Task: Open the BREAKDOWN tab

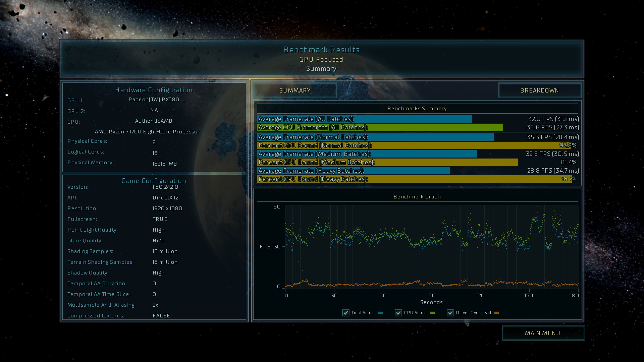Action: pyautogui.click(x=539, y=90)
